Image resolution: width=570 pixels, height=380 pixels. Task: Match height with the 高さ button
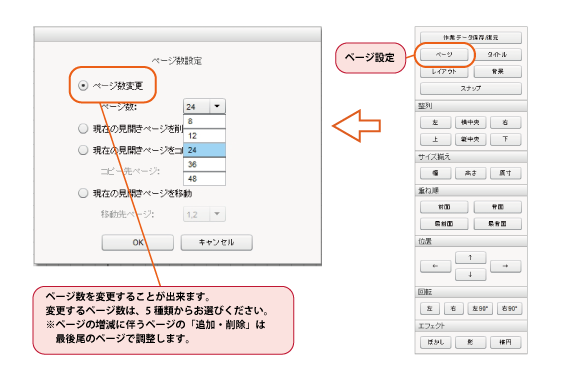click(470, 173)
